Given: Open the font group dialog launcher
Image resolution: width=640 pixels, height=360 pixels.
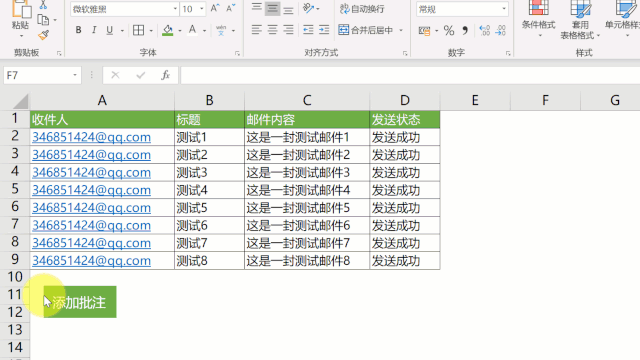Looking at the screenshot, I should pos(237,53).
